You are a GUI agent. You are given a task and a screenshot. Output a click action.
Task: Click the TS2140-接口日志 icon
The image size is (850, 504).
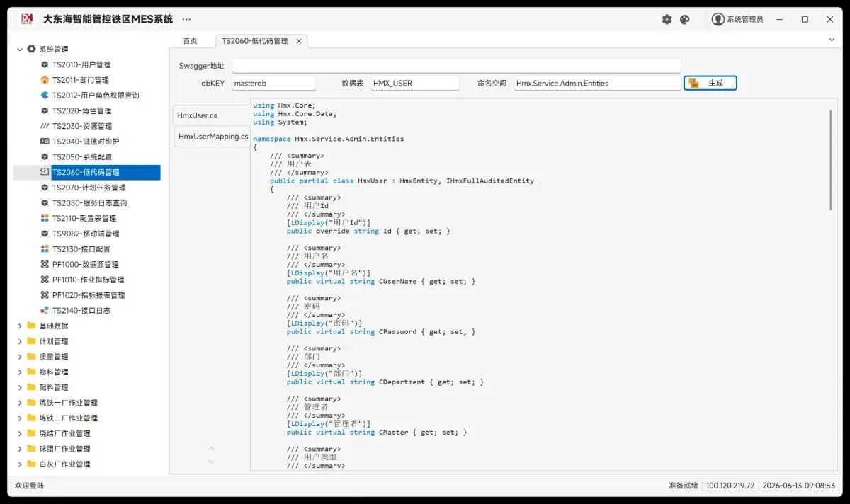(x=45, y=310)
